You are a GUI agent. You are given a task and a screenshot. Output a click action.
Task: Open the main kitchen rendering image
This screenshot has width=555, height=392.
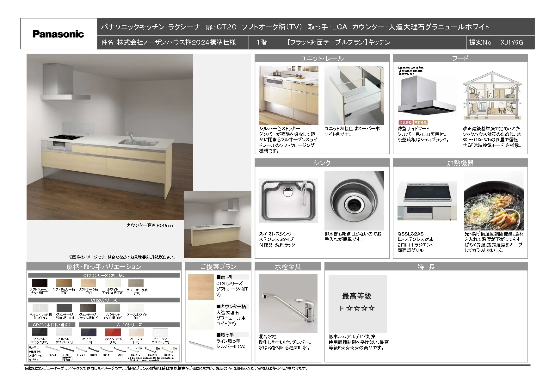tap(109, 137)
